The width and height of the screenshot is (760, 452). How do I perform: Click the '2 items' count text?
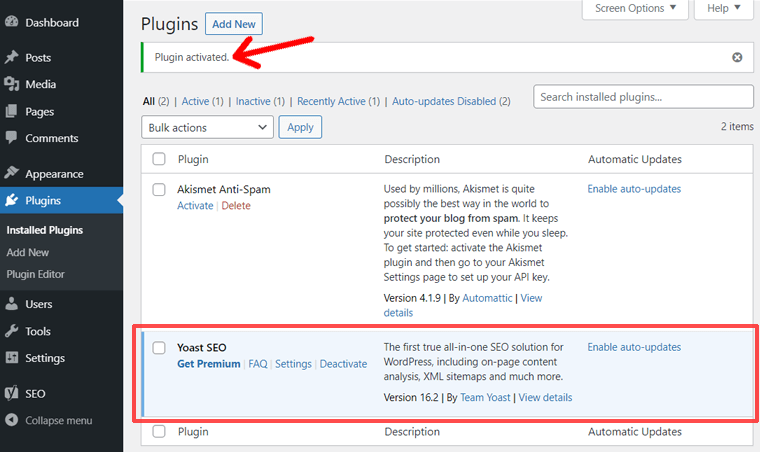tap(737, 126)
